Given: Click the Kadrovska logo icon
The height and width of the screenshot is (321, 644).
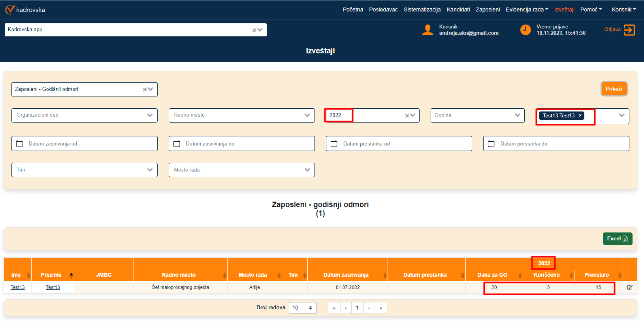Looking at the screenshot, I should [10, 9].
